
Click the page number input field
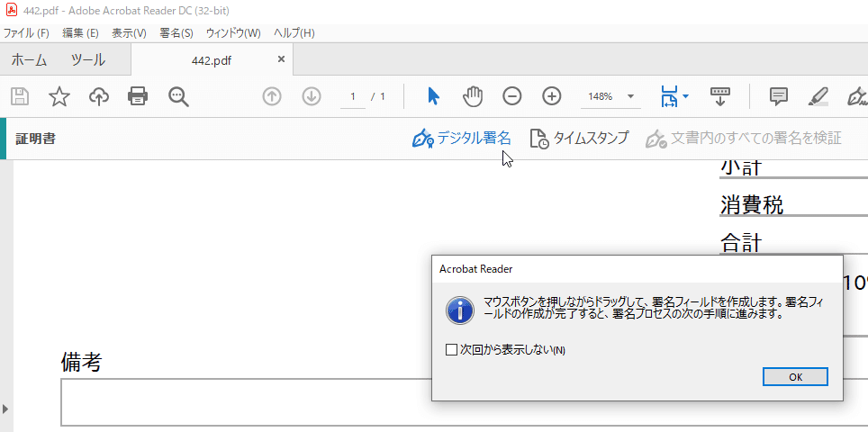click(353, 96)
